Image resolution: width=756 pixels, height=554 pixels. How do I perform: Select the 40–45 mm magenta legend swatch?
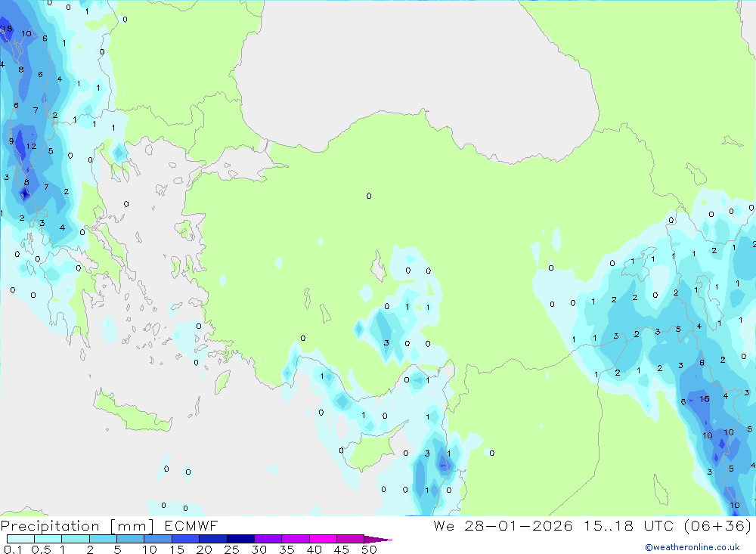click(323, 539)
